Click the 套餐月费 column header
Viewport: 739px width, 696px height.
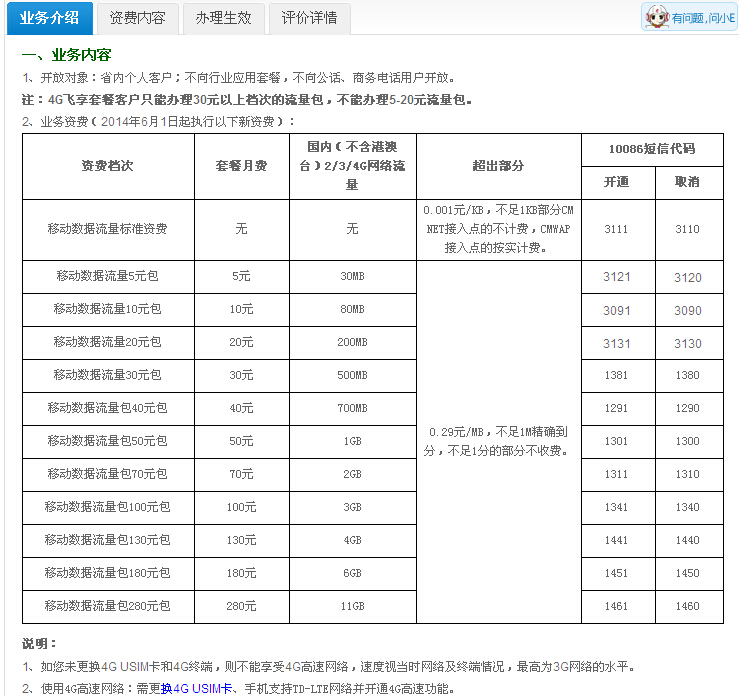pyautogui.click(x=241, y=166)
